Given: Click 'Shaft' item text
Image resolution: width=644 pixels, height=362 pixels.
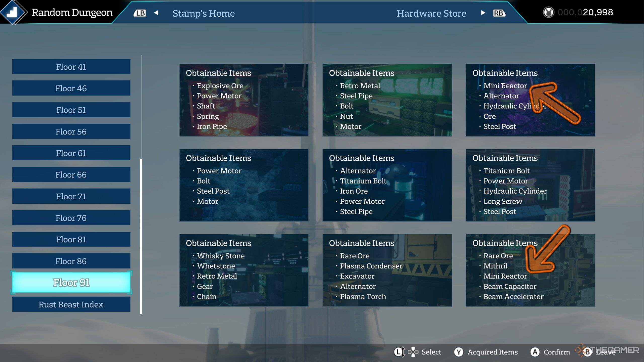Looking at the screenshot, I should (x=206, y=106).
